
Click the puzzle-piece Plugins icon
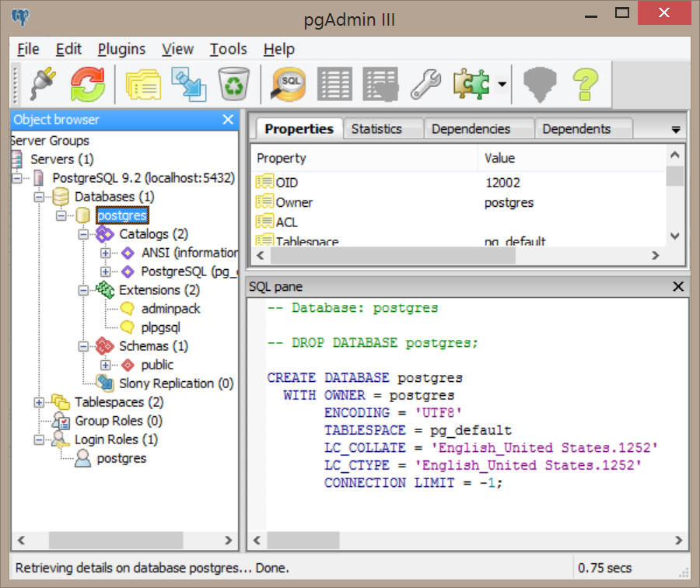click(471, 83)
